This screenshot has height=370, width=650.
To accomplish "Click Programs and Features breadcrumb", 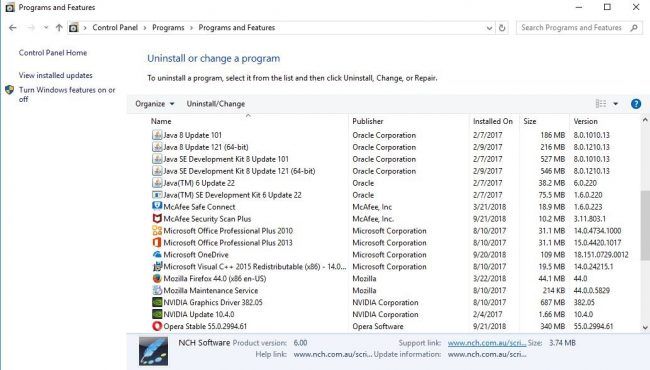I will tap(237, 27).
